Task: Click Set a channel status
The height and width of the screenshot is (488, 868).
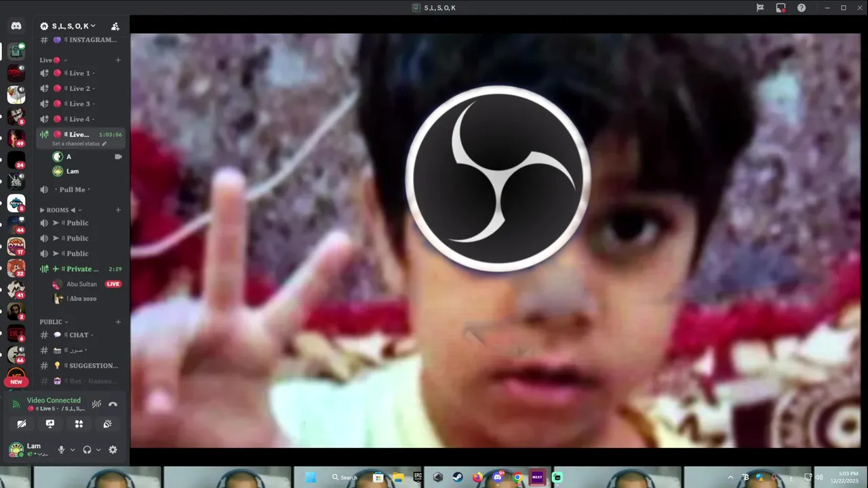Action: pyautogui.click(x=79, y=144)
